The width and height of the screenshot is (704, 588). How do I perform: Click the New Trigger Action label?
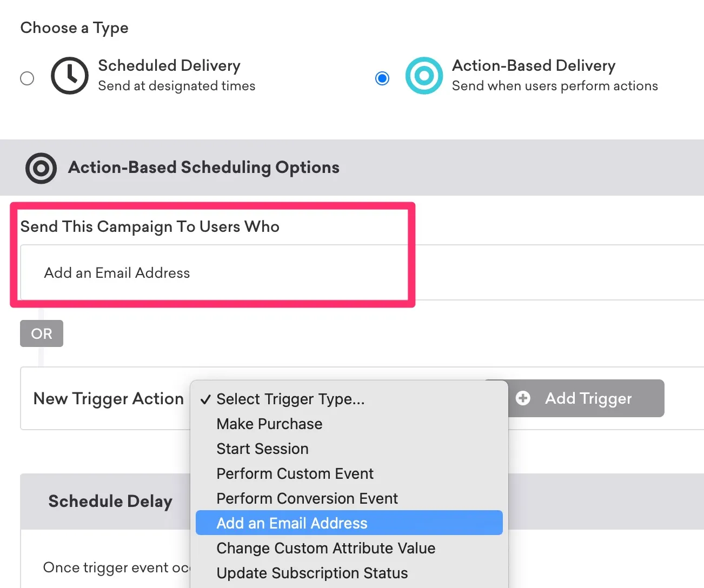pos(109,398)
